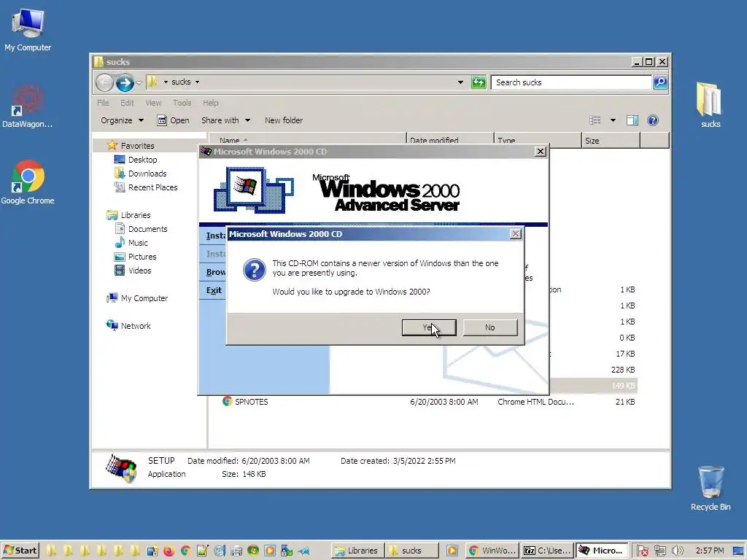Switch to Libraries taskbar button

(357, 551)
